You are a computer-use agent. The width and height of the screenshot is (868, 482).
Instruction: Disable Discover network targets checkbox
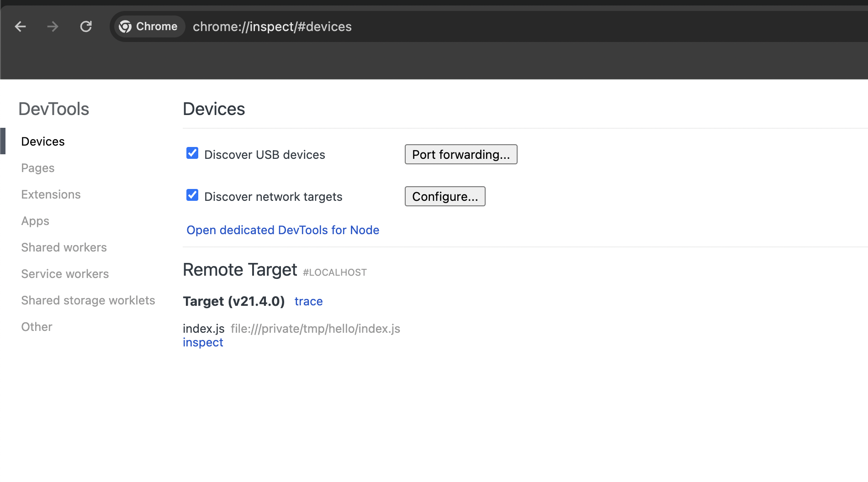pos(192,195)
